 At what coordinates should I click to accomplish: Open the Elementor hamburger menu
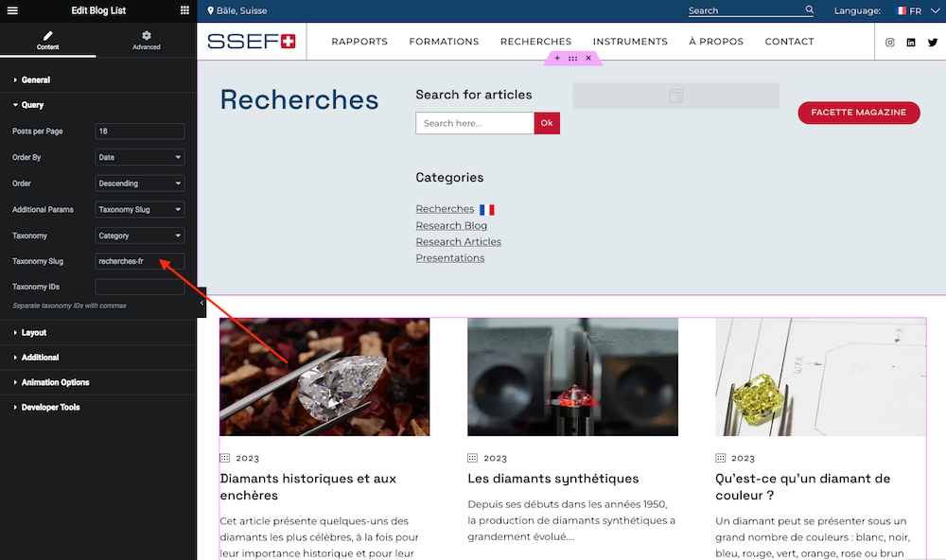12,10
